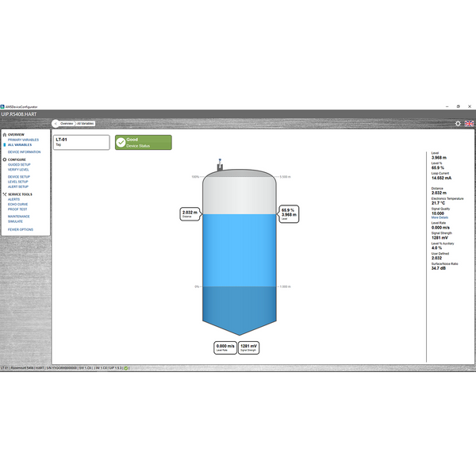Click the green checkmark Device Status icon

(x=121, y=142)
